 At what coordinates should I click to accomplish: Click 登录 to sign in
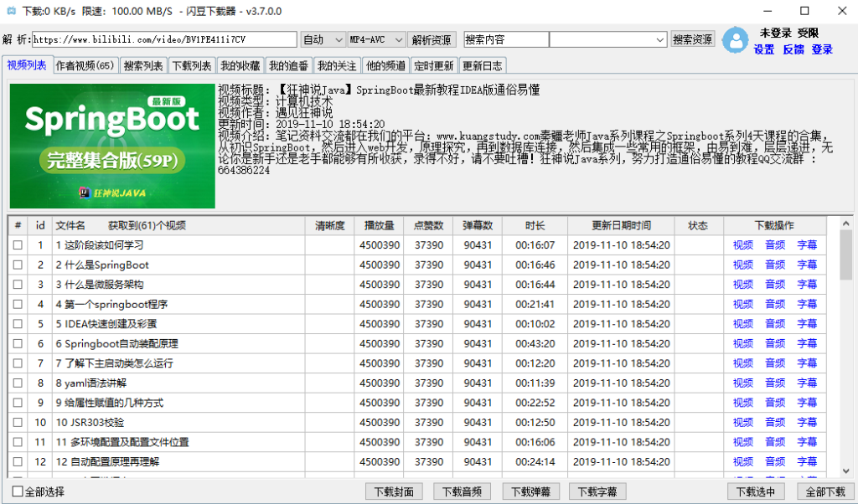click(821, 49)
